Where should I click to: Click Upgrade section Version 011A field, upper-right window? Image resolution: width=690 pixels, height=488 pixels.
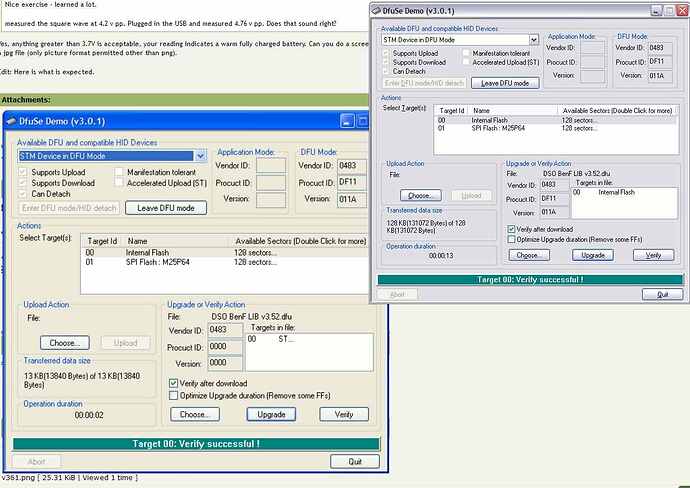click(554, 212)
